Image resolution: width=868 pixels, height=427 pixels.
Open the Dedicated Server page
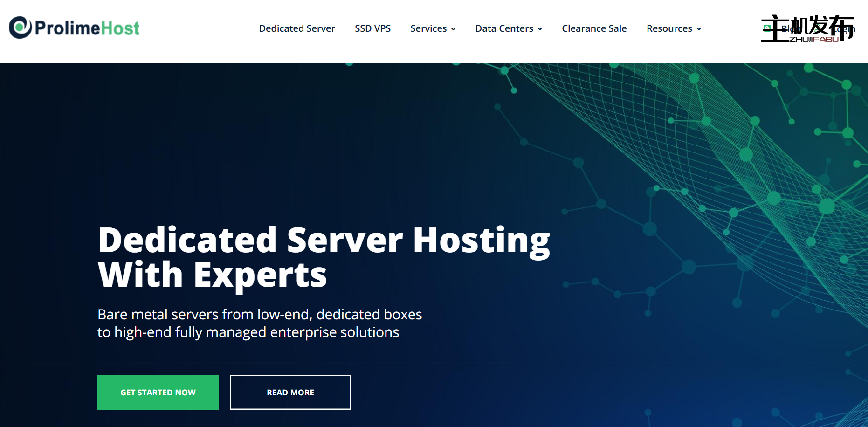[297, 28]
